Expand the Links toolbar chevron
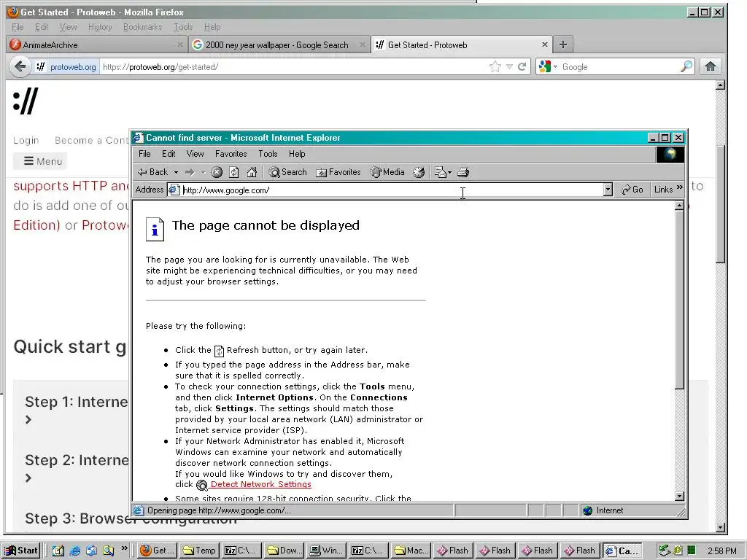747x560 pixels. [679, 188]
